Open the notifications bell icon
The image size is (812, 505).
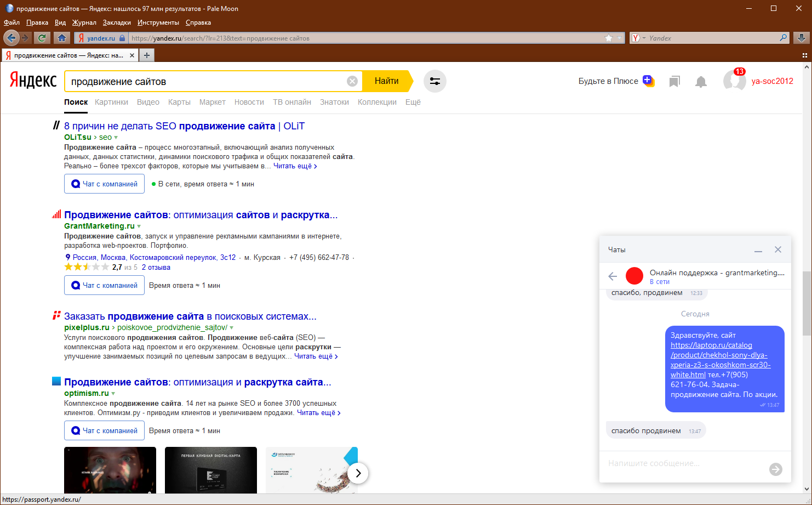pyautogui.click(x=701, y=82)
